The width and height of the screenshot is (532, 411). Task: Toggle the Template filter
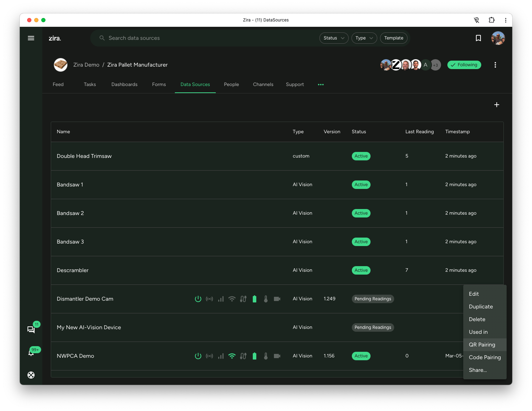coord(394,38)
